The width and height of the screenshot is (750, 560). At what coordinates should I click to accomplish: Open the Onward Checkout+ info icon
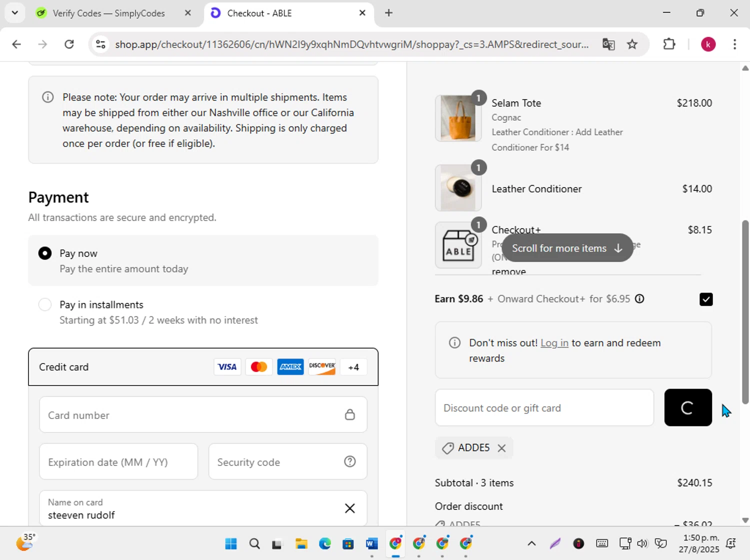[x=639, y=299]
